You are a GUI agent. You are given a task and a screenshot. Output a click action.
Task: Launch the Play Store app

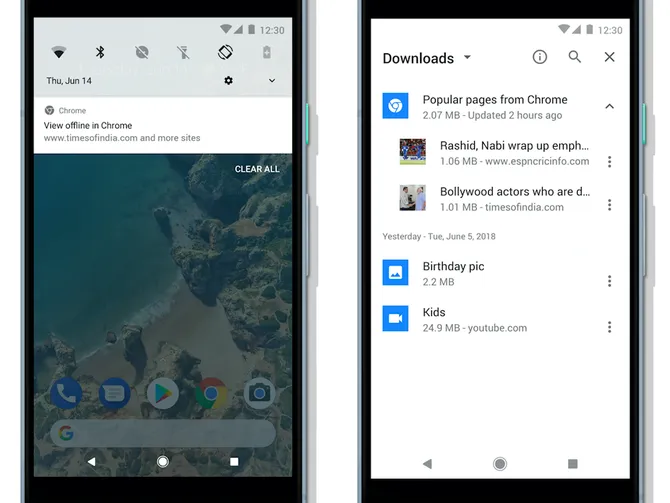tap(163, 393)
